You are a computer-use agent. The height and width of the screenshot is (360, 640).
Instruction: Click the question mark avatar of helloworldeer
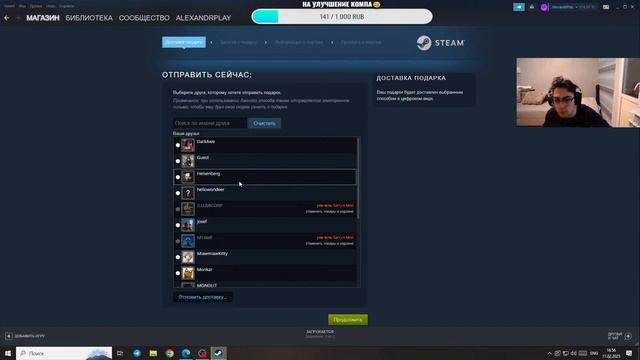188,193
